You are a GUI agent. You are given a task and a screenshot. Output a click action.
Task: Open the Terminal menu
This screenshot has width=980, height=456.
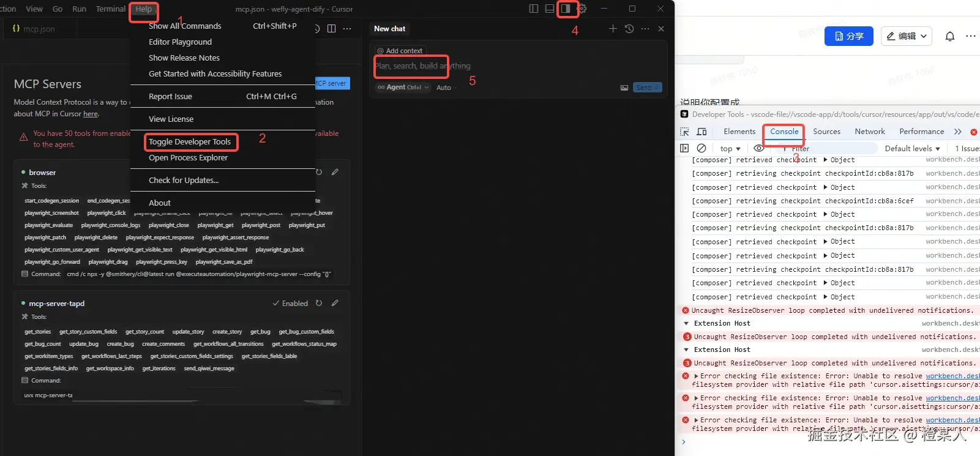tap(111, 9)
